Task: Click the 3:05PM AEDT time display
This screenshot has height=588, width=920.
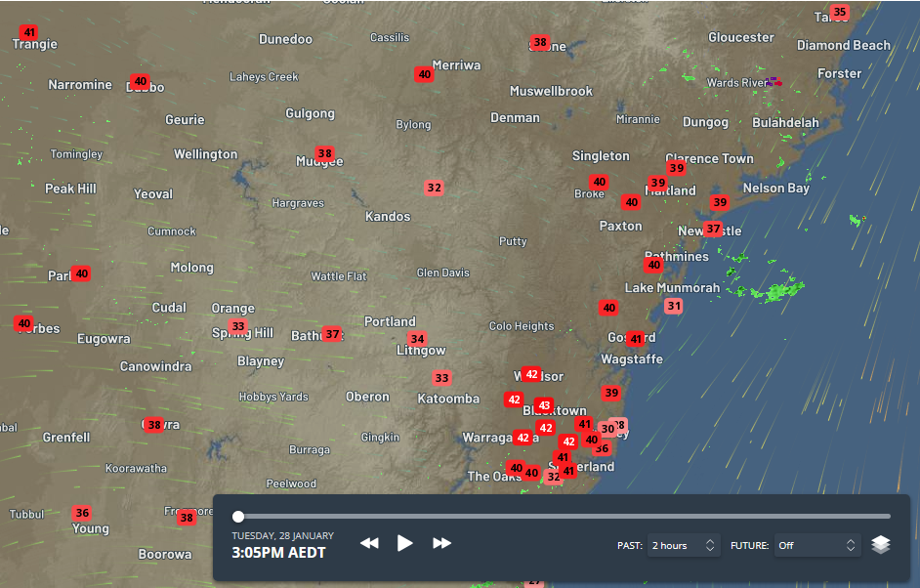Action: 278,553
